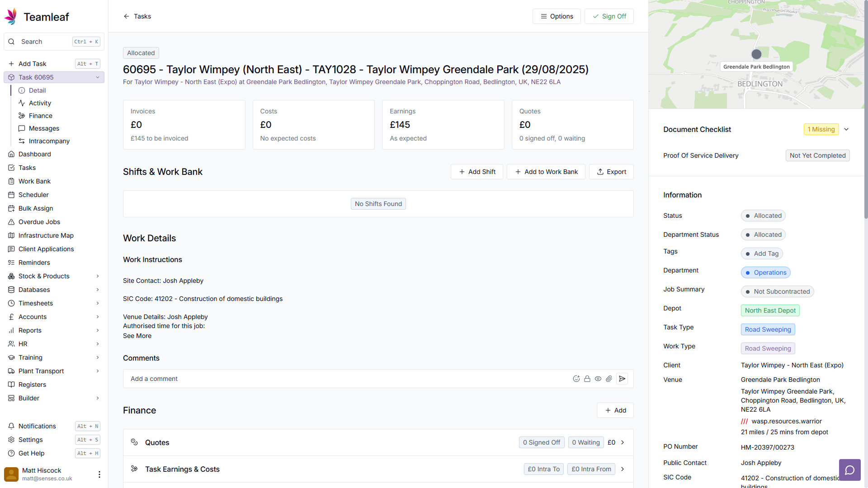
Task: Click Add button in Finance section
Action: click(615, 410)
